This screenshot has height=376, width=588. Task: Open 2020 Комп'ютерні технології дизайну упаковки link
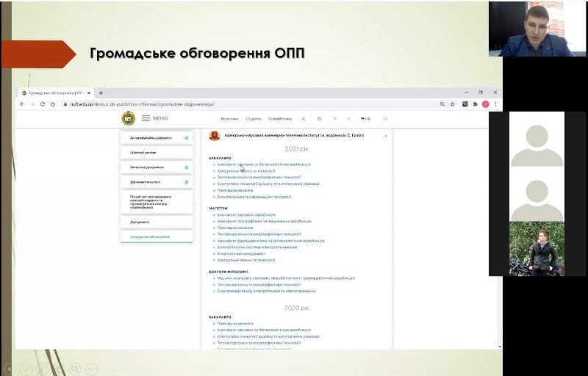268,336
